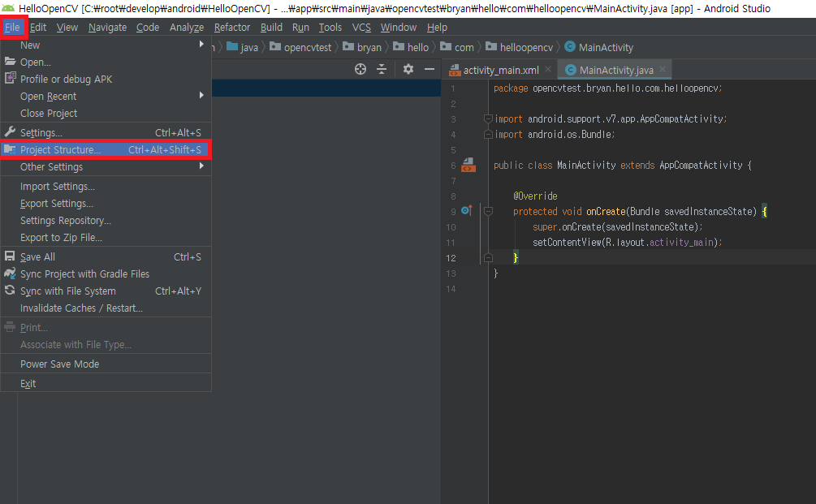816x504 pixels.
Task: Open Settings Repository...
Action: (106, 221)
